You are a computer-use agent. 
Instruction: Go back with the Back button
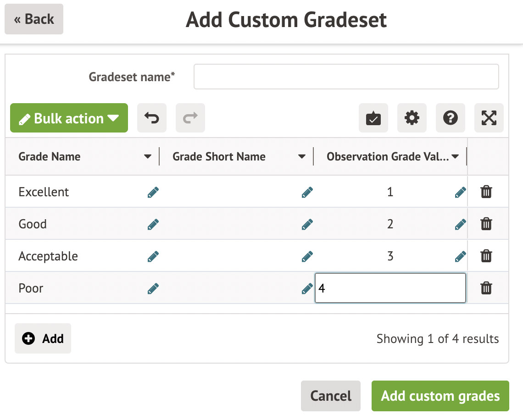[34, 19]
